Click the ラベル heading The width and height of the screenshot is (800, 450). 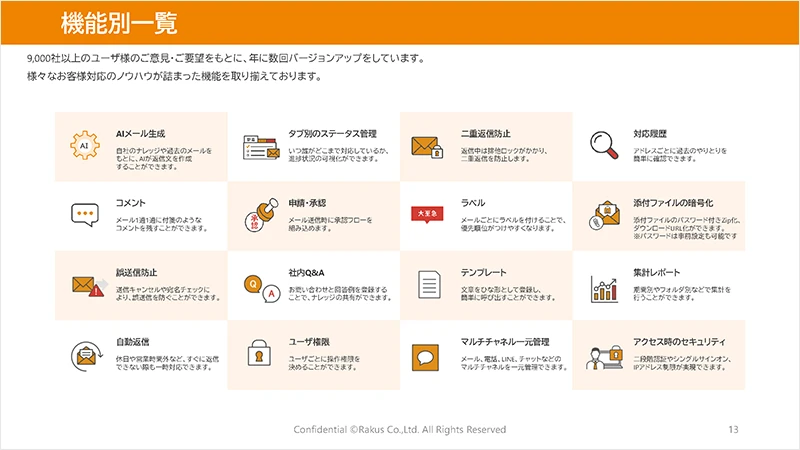(473, 203)
